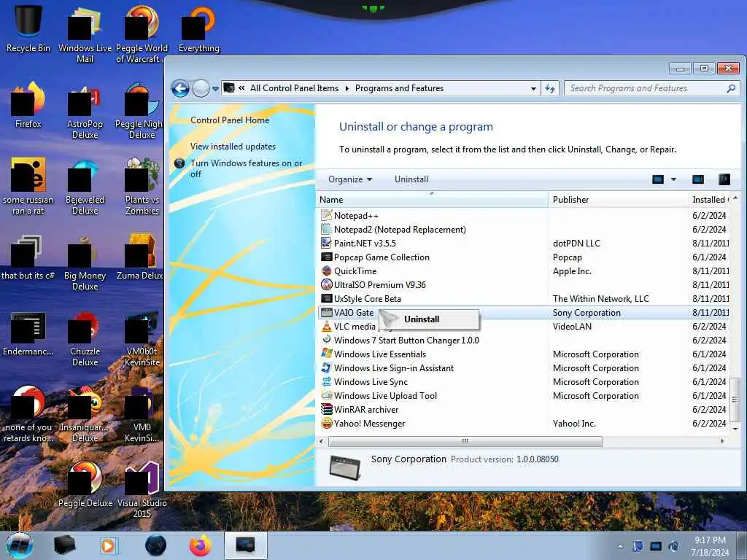Expand the address bar double-chevron
Viewport: 747px width, 560px height.
coord(241,88)
